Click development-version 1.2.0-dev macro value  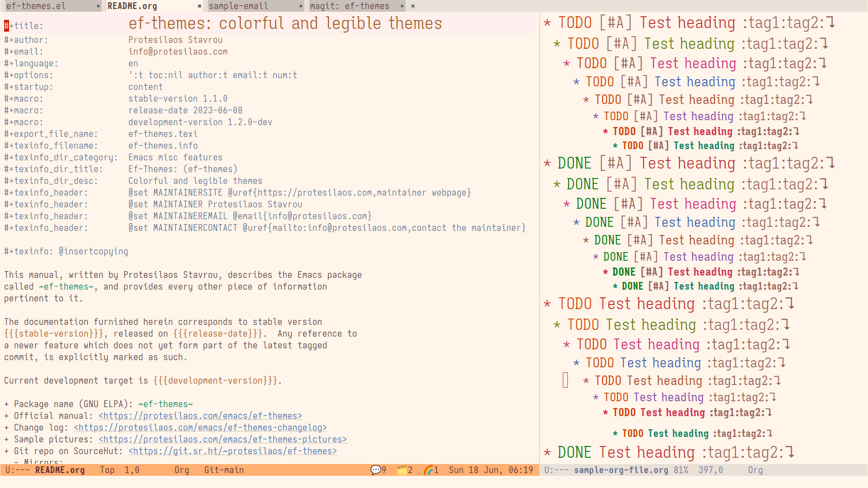[200, 122]
